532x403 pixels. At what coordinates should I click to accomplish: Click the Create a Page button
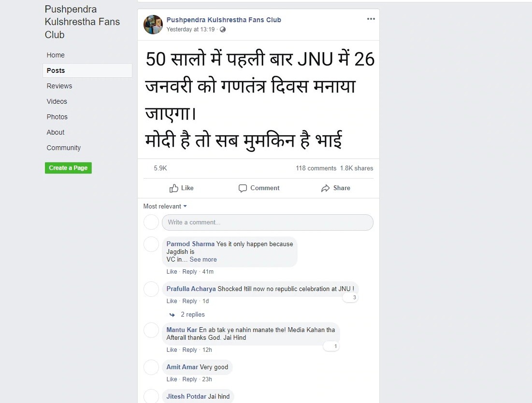click(68, 168)
